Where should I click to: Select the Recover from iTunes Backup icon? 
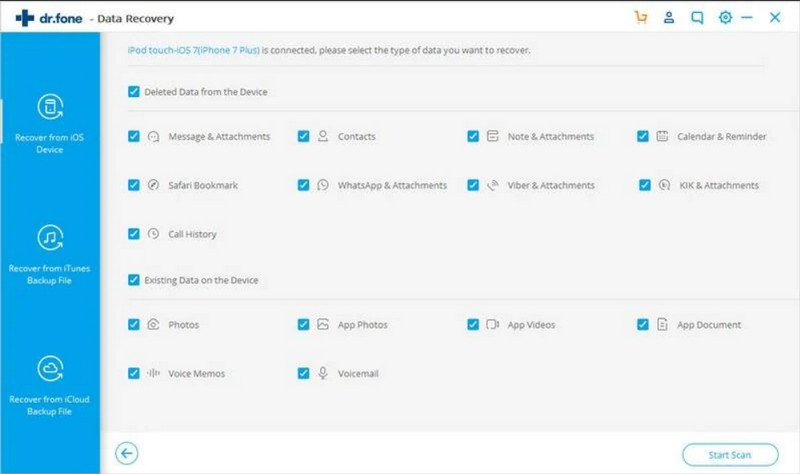tap(50, 239)
